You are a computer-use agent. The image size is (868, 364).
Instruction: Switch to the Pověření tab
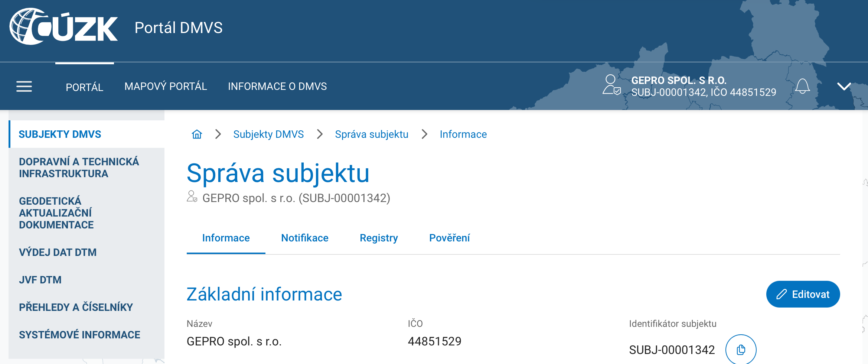[x=449, y=238]
